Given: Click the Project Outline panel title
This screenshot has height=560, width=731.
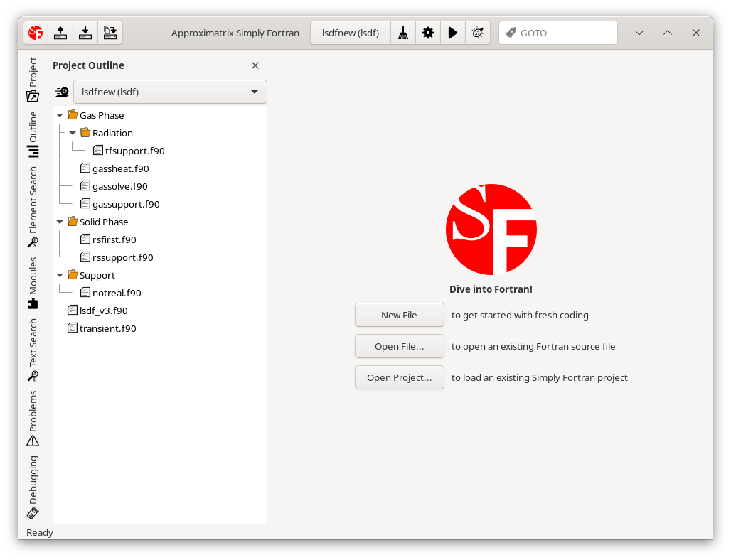Looking at the screenshot, I should [x=89, y=65].
